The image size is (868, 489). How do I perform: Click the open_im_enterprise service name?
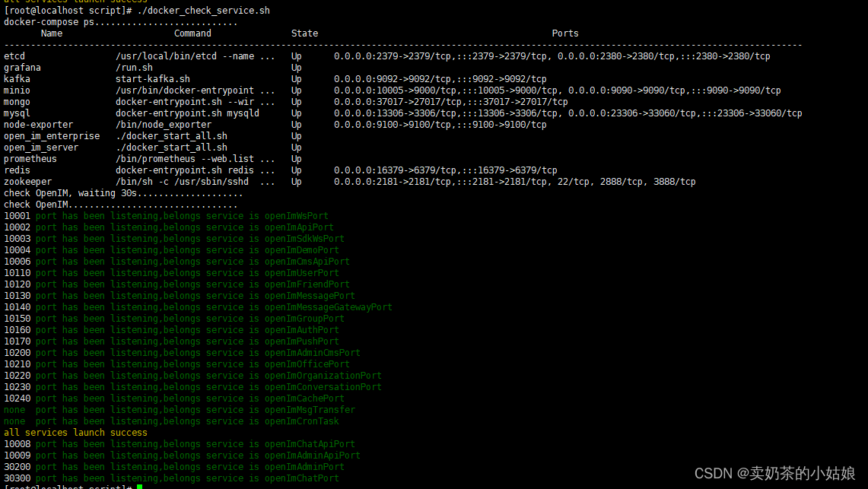(x=51, y=135)
